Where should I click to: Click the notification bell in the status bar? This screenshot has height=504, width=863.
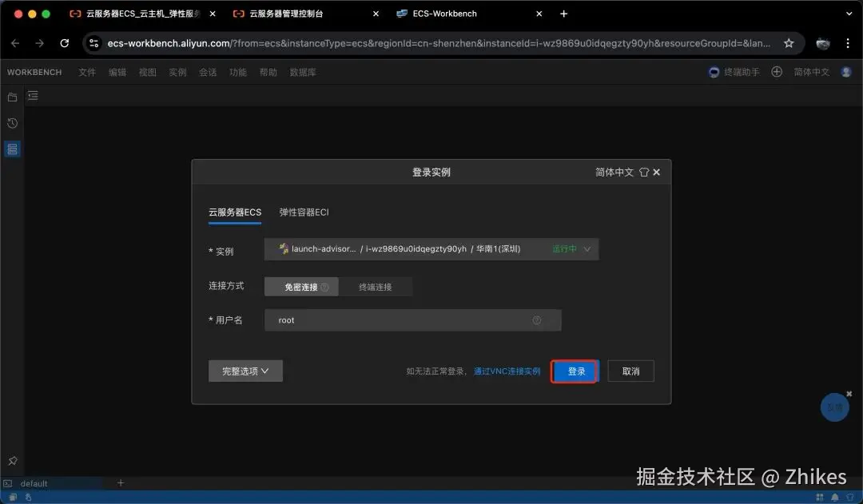pyautogui.click(x=835, y=498)
